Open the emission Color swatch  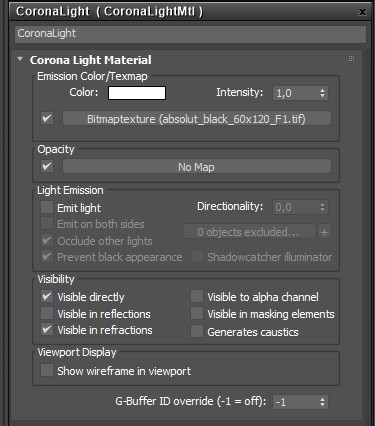[x=137, y=93]
